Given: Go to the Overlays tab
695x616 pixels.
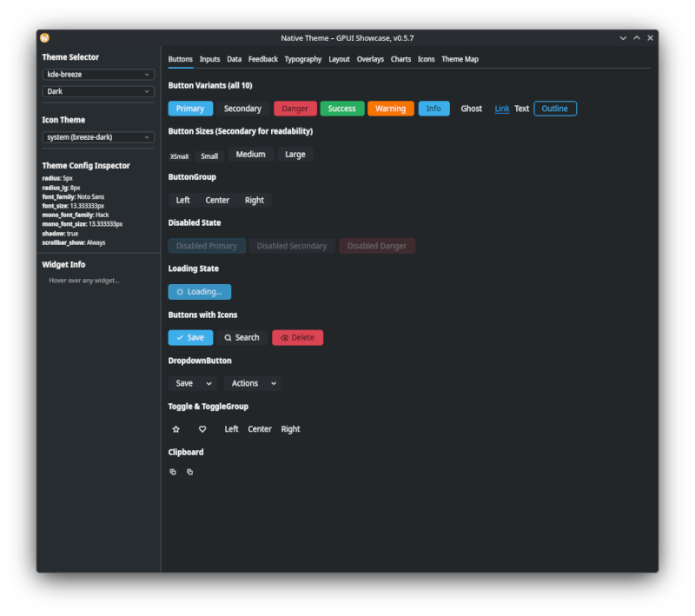Looking at the screenshot, I should pos(370,59).
